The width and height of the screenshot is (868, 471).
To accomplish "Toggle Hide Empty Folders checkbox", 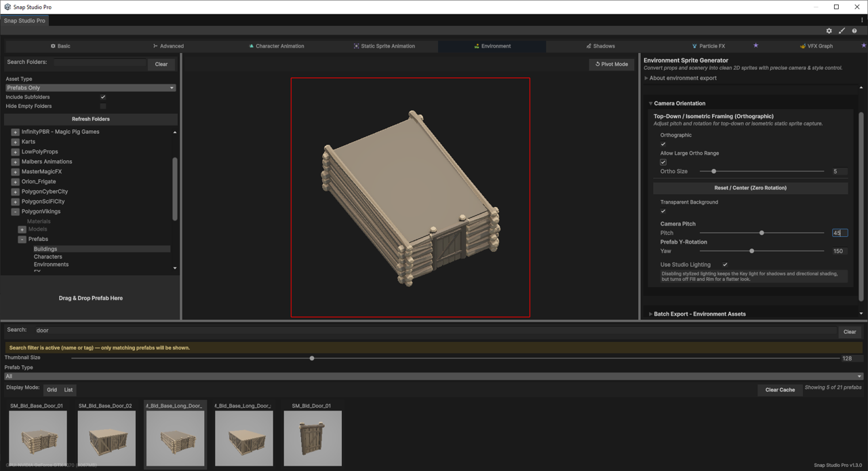I will coord(103,106).
